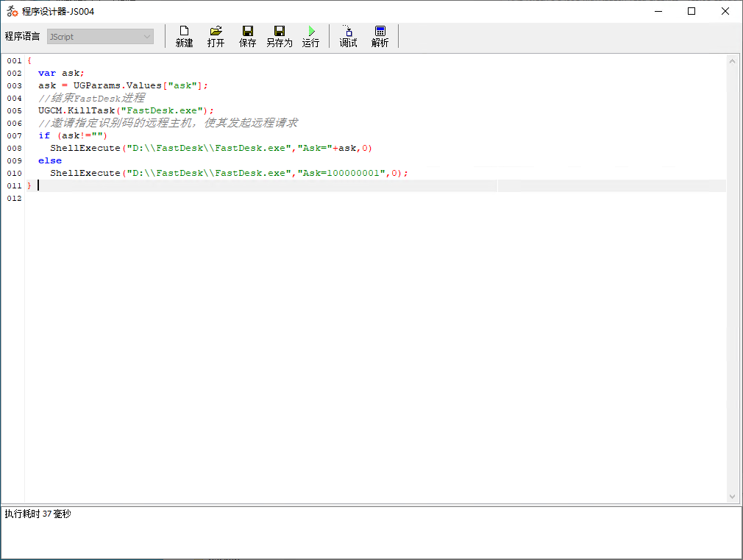Click the comment '//结束FastDesk进程'
Screen dimensions: 743x560
(x=91, y=98)
